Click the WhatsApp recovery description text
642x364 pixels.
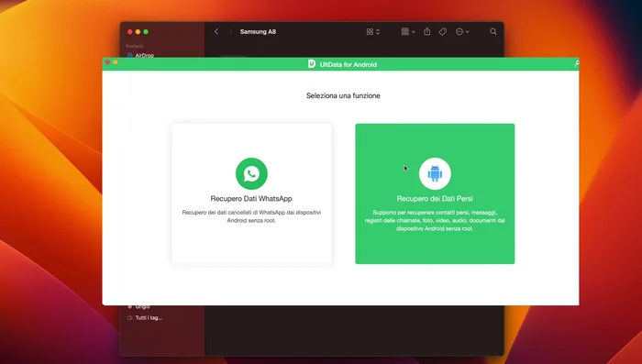tap(251, 216)
